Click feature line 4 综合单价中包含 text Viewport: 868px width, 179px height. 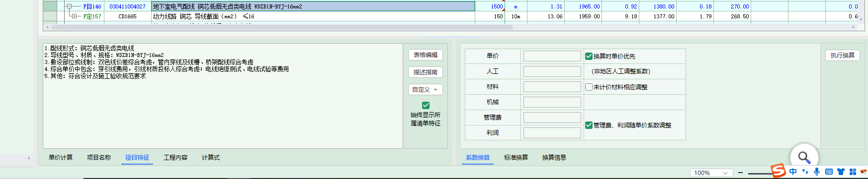167,69
